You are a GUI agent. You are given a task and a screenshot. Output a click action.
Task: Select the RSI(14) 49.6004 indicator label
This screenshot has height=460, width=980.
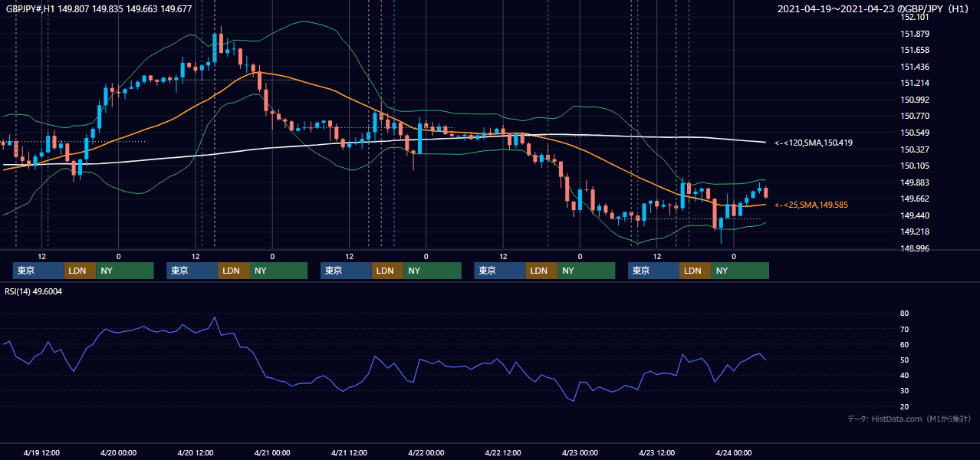pyautogui.click(x=35, y=291)
